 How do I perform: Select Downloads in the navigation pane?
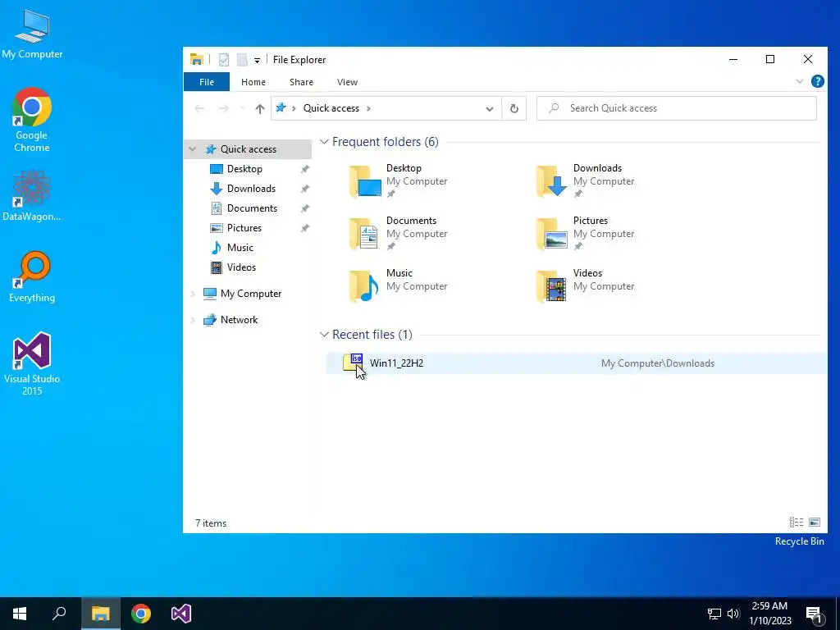(251, 189)
